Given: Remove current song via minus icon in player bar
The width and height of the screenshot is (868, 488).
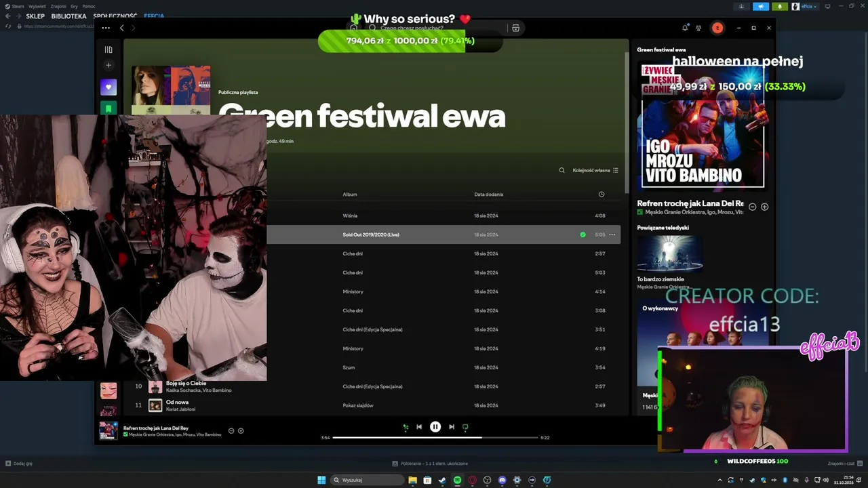Looking at the screenshot, I should [231, 431].
